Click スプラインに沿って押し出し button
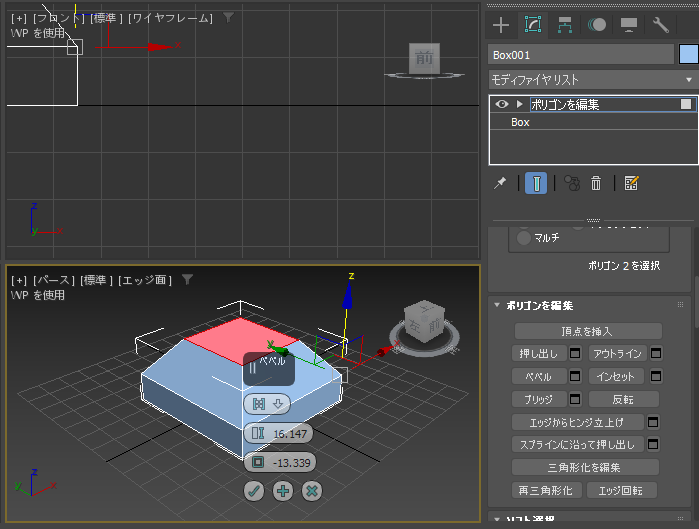Image resolution: width=699 pixels, height=529 pixels. click(x=578, y=444)
